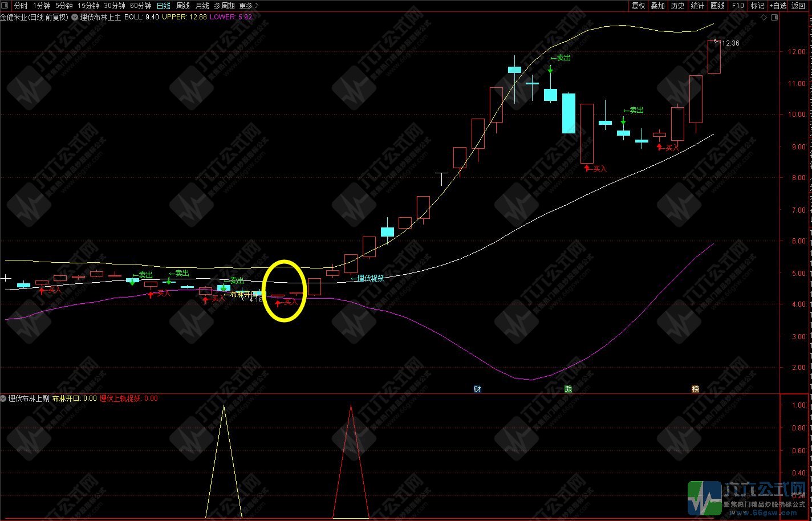The image size is (812, 521).
Task: Switch to 日线 daily chart
Action: [164, 6]
